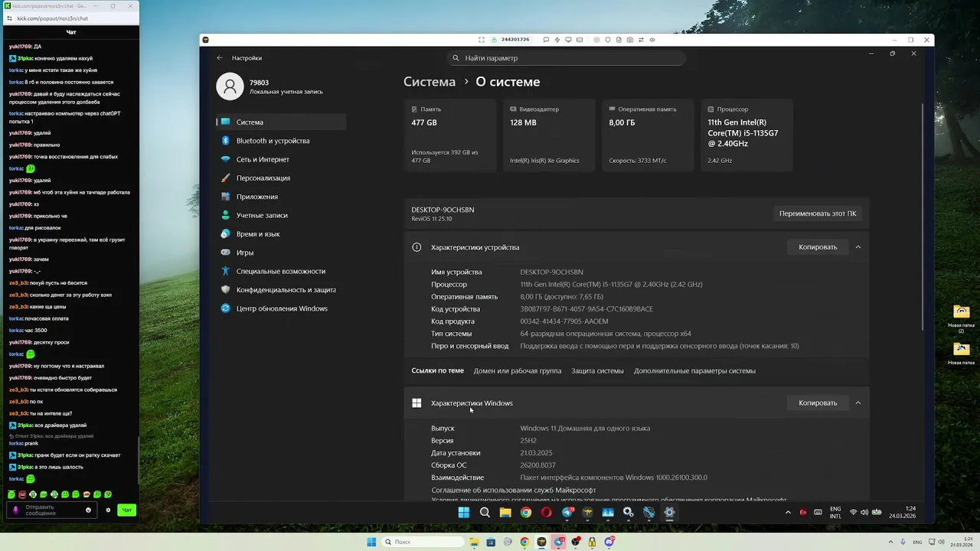Click the eye icon in remote toolbar

click(652, 40)
